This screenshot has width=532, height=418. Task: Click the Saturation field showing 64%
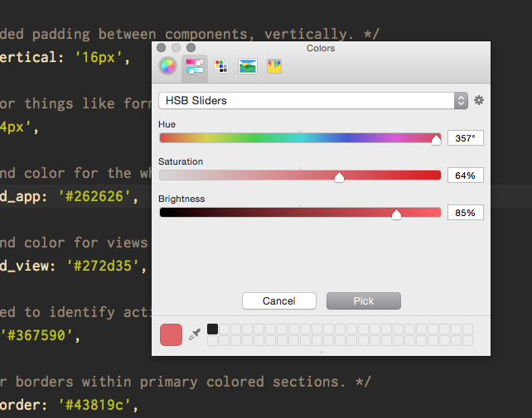coord(466,175)
